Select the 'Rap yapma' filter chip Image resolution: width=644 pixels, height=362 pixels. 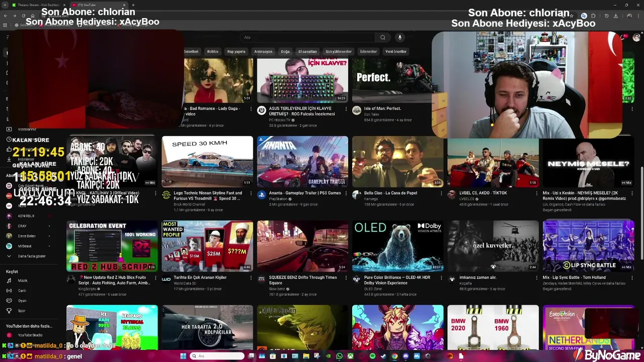(x=236, y=51)
